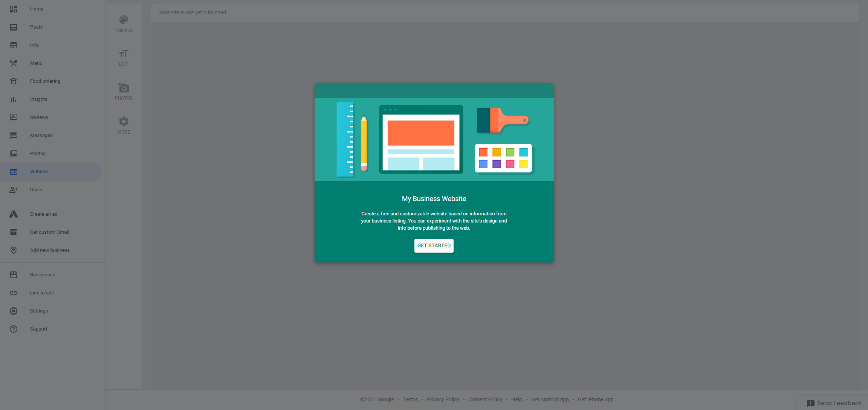Screen dimensions: 868x410
Task: Click the More options icon in top panel
Action: pos(124,125)
